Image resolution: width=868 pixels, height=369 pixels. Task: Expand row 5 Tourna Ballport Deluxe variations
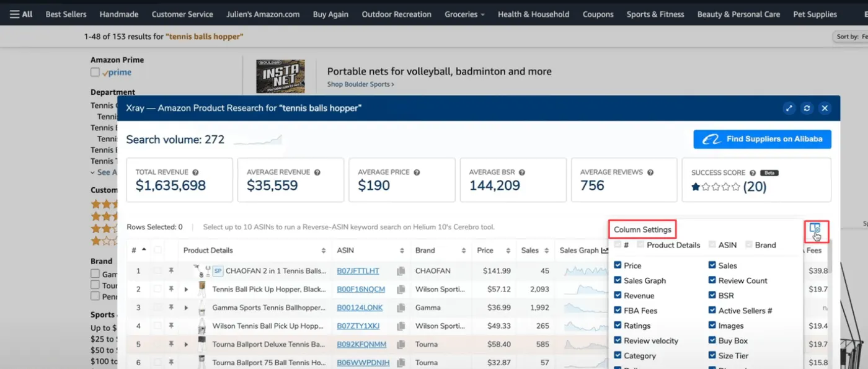coord(186,344)
